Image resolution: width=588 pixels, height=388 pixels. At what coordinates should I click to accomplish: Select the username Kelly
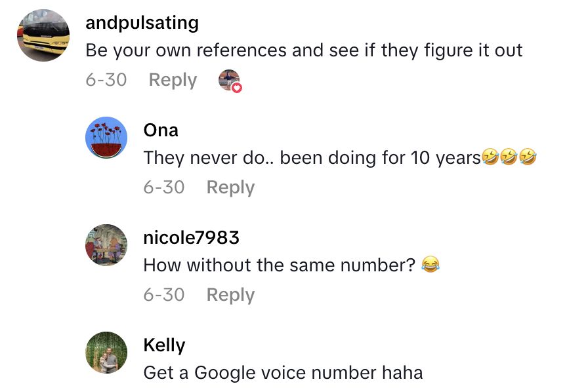point(164,345)
